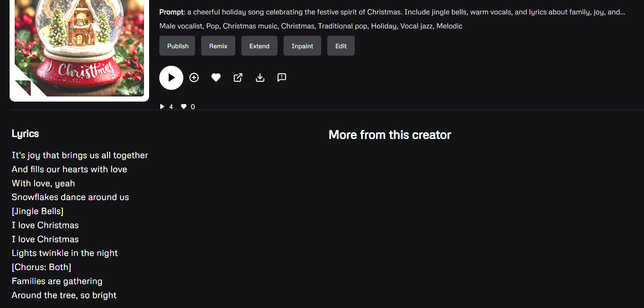Play the Christmas song
The width and height of the screenshot is (644, 308).
[171, 78]
